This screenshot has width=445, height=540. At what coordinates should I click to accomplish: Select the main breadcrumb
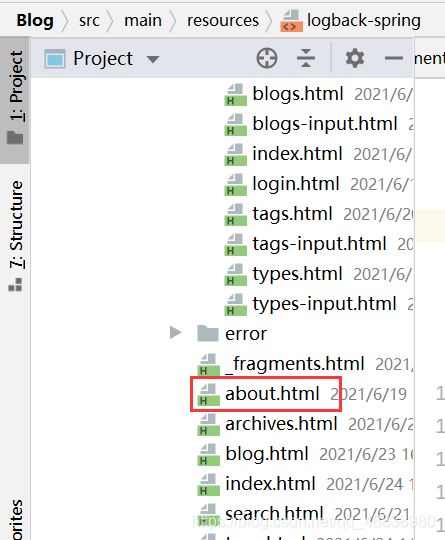143,20
